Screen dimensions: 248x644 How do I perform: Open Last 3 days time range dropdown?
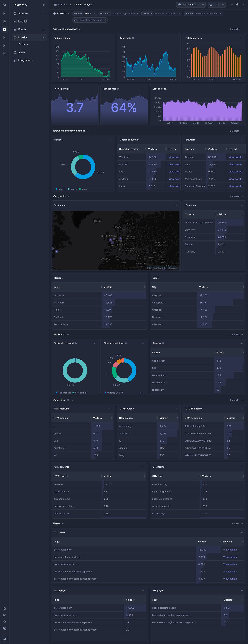click(191, 4)
